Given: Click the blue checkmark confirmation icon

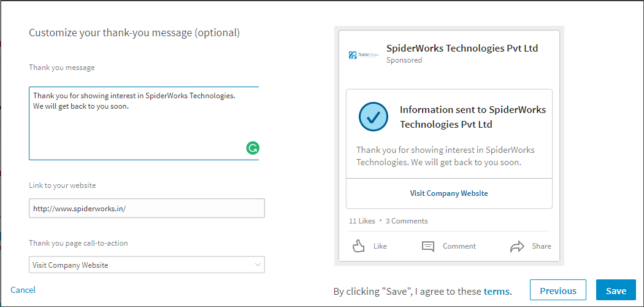Looking at the screenshot, I should point(374,117).
